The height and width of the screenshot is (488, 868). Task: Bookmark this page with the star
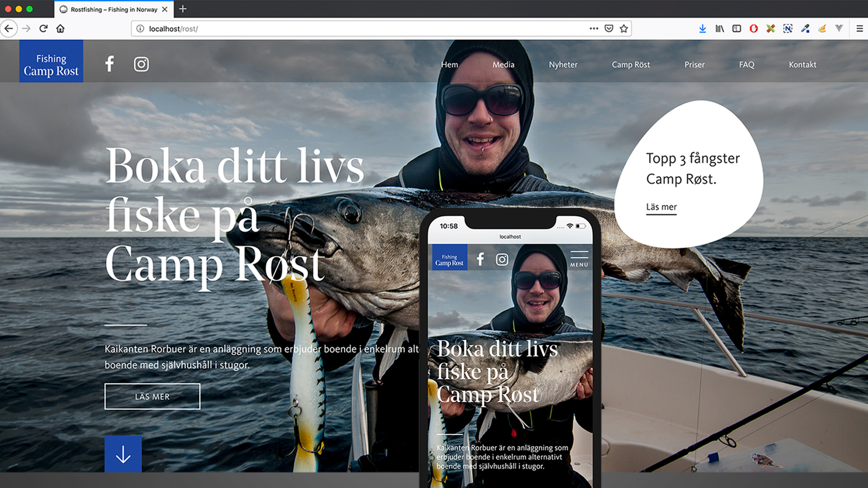(624, 28)
